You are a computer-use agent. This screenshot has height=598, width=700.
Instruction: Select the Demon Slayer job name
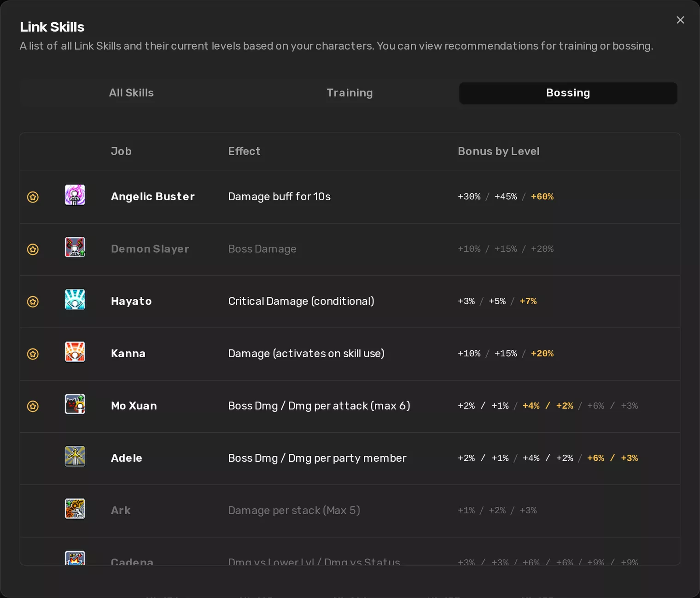(150, 249)
